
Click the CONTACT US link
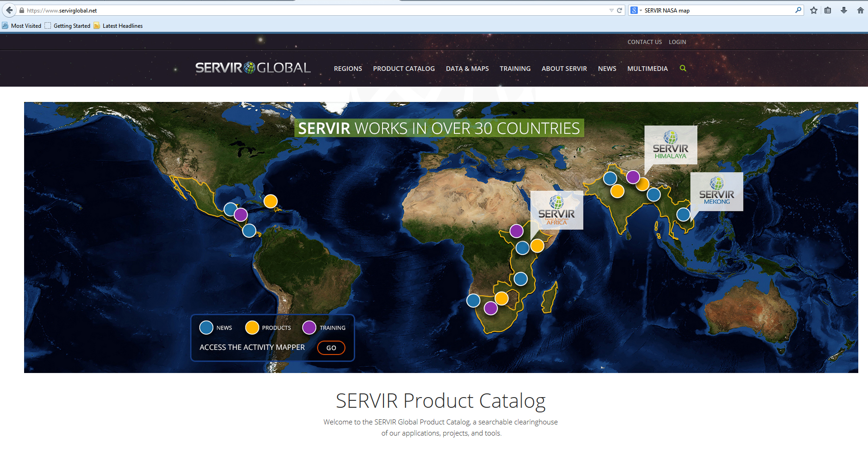pyautogui.click(x=644, y=42)
